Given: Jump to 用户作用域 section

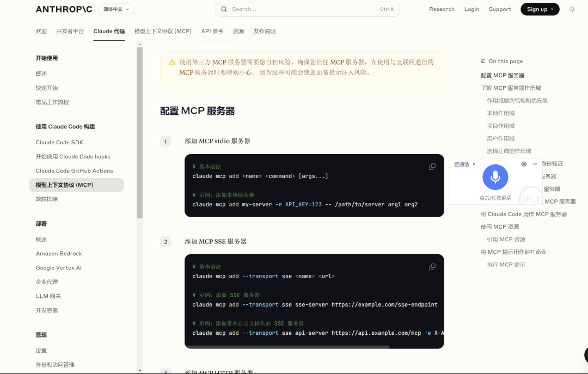Looking at the screenshot, I should click(x=501, y=138).
